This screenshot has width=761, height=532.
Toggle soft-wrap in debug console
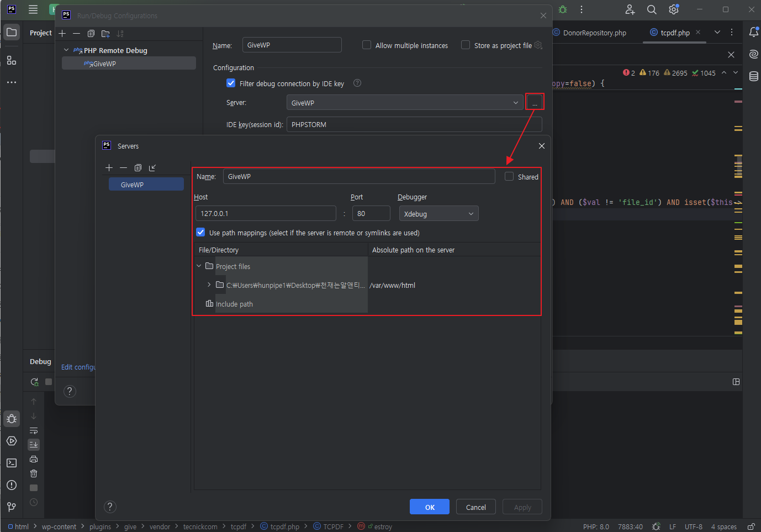(x=34, y=430)
